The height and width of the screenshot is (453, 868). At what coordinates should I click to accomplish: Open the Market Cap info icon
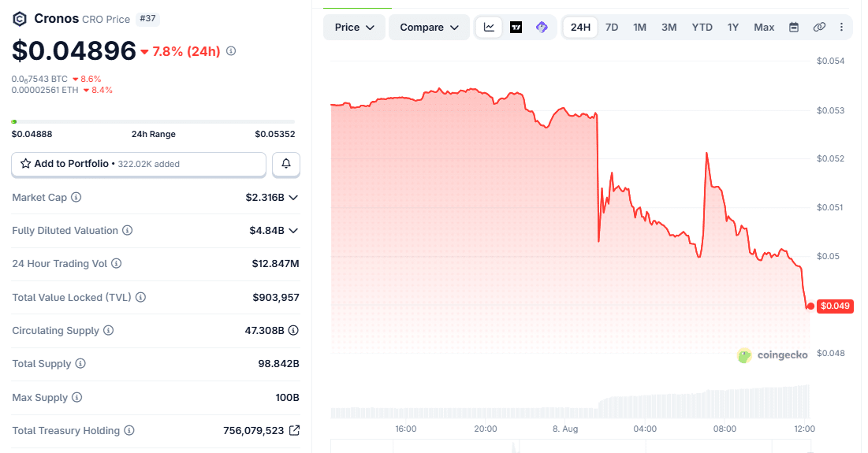[x=76, y=198]
